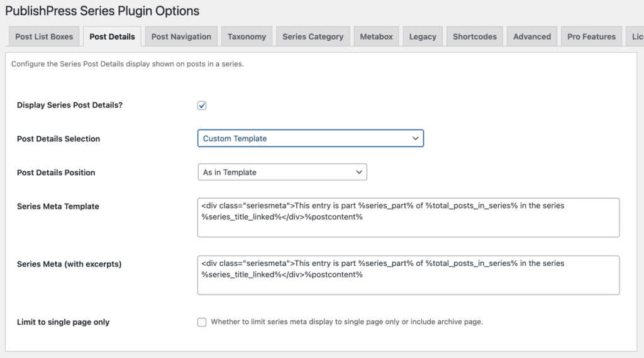Expand the As in Template position dropdown
The height and width of the screenshot is (358, 644).
282,172
